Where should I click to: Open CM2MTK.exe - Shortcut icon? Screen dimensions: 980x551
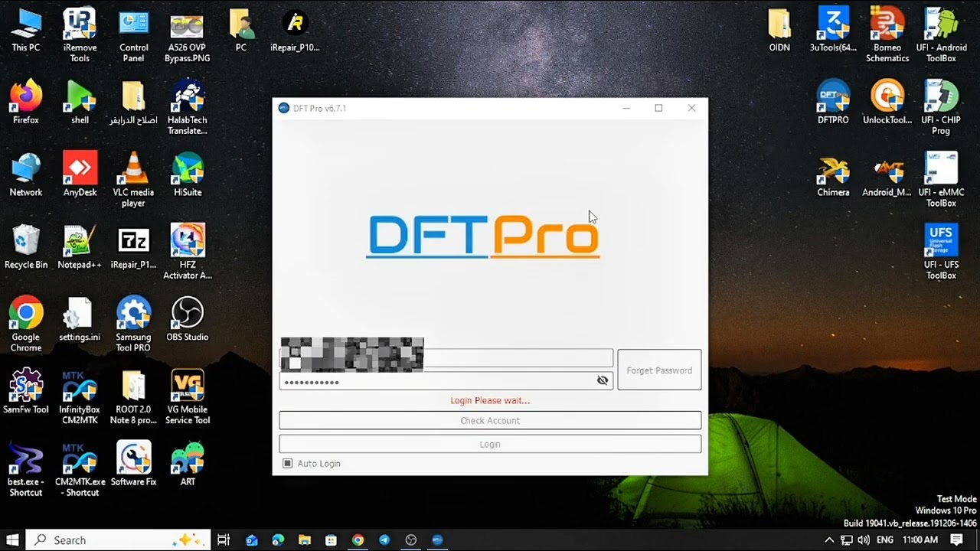coord(80,470)
